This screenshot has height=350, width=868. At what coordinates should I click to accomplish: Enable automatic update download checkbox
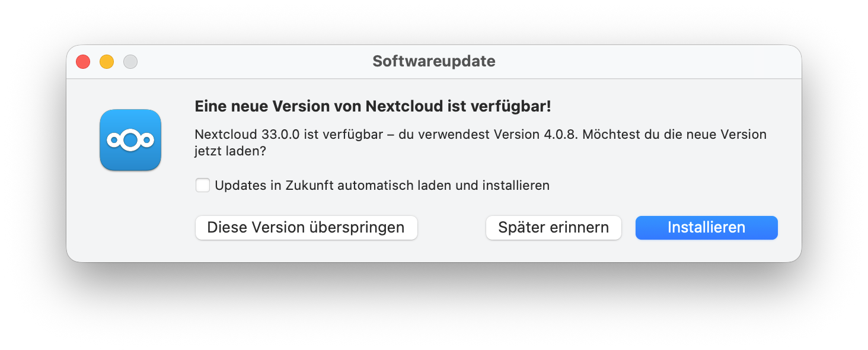tap(203, 186)
